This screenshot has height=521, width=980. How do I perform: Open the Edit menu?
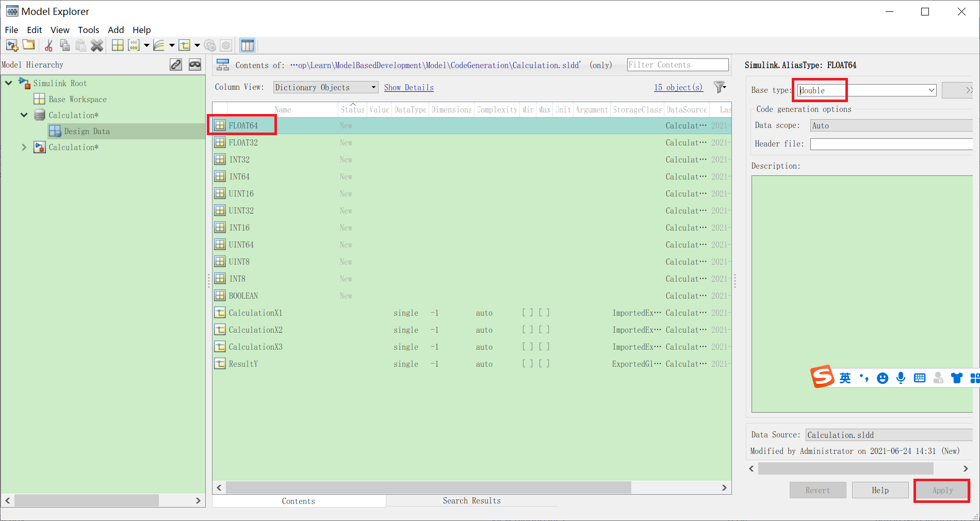coord(35,30)
